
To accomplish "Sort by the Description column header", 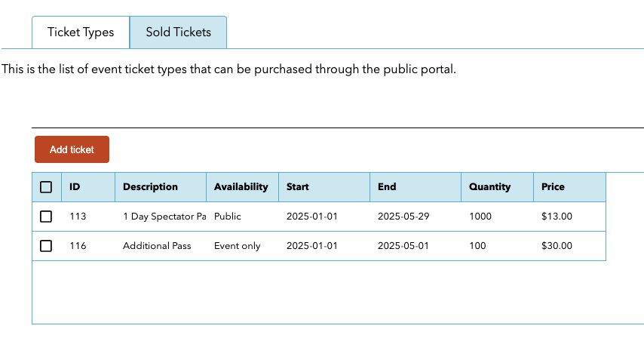I will [x=161, y=187].
